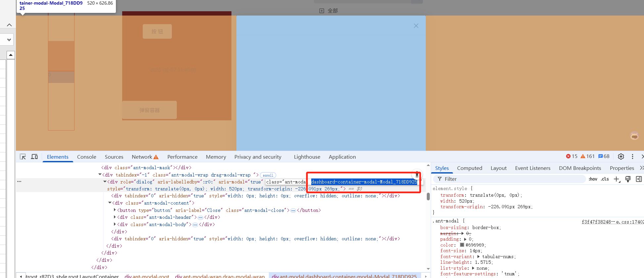Open the #696969 color swatch picker
The width and height of the screenshot is (644, 278).
[x=462, y=245]
